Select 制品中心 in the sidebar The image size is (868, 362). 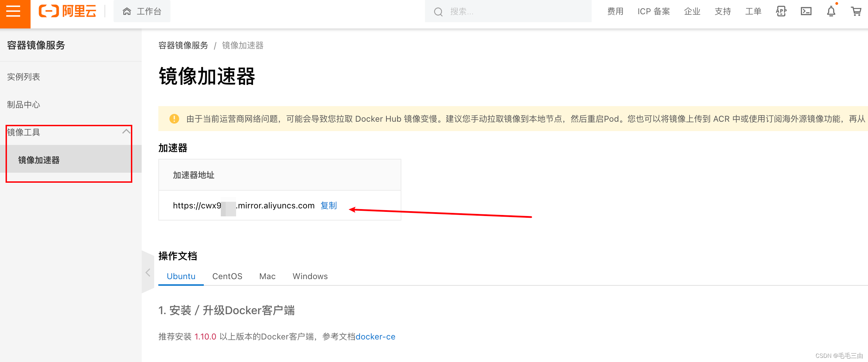24,104
